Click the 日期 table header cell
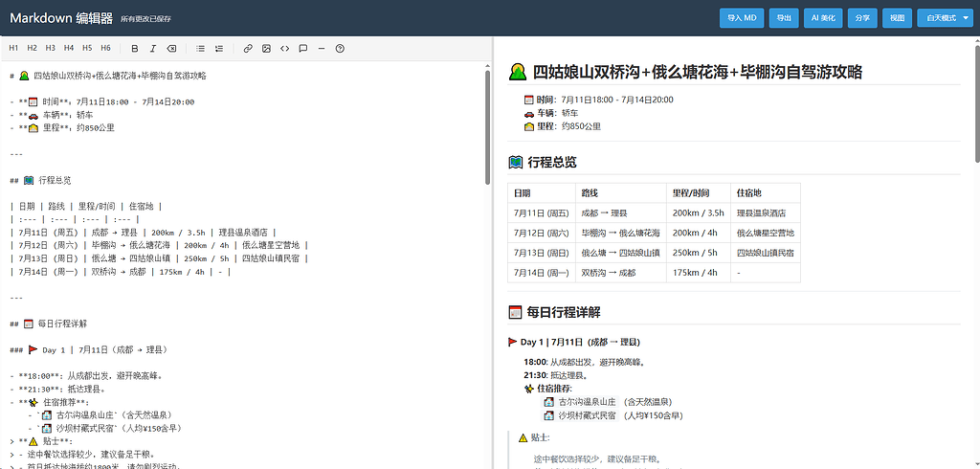 [542, 193]
